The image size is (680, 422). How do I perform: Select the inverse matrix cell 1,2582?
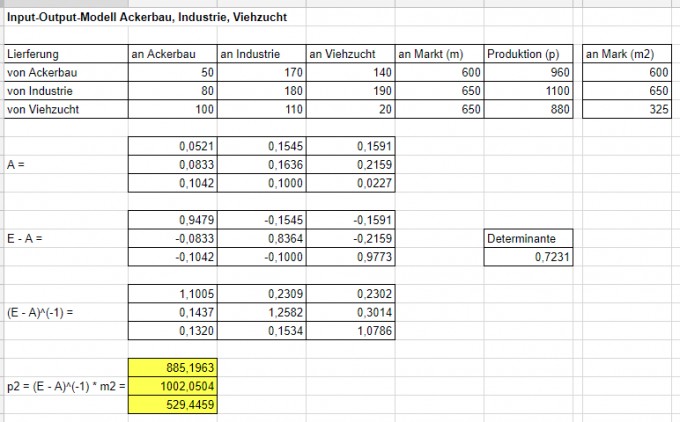(262, 312)
